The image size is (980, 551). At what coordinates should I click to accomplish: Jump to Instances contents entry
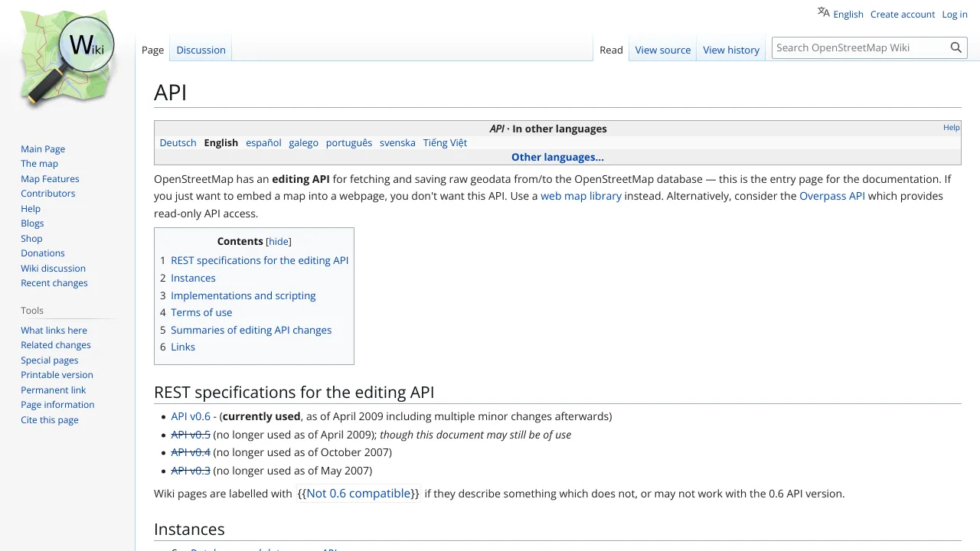[193, 278]
